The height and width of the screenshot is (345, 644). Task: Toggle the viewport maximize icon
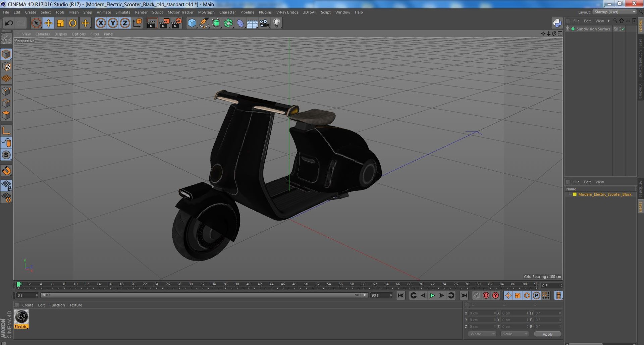pyautogui.click(x=560, y=34)
